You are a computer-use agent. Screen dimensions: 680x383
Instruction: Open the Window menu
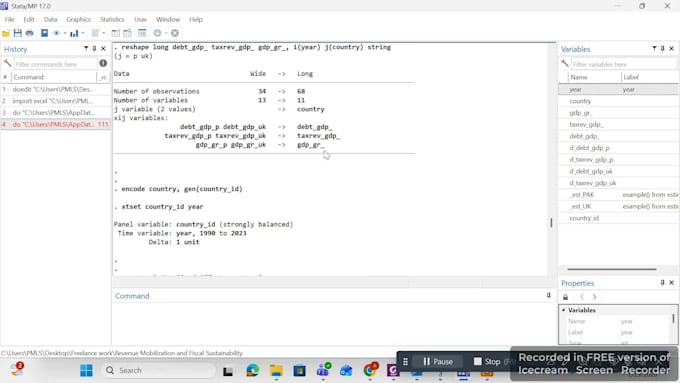(168, 20)
